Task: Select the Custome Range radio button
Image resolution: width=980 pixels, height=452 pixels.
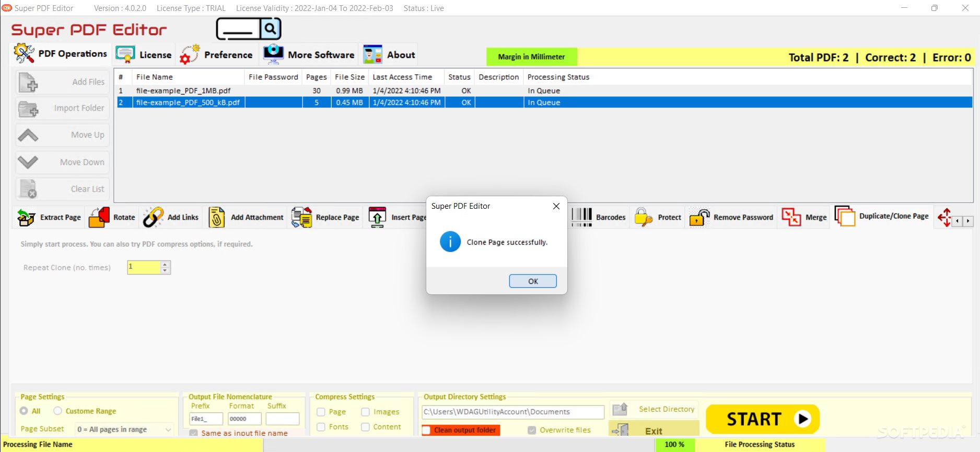Action: pos(57,411)
